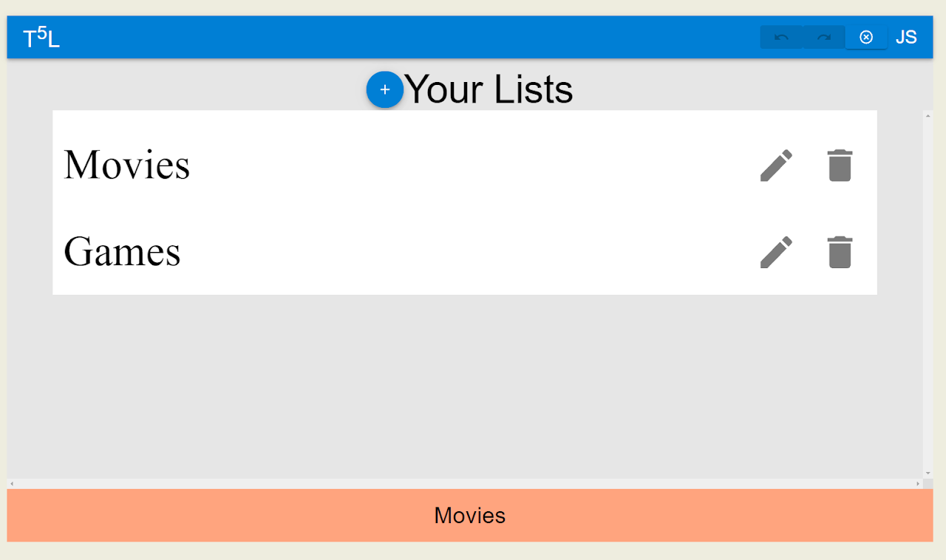Click the horizontal scrollbar track

[465, 484]
